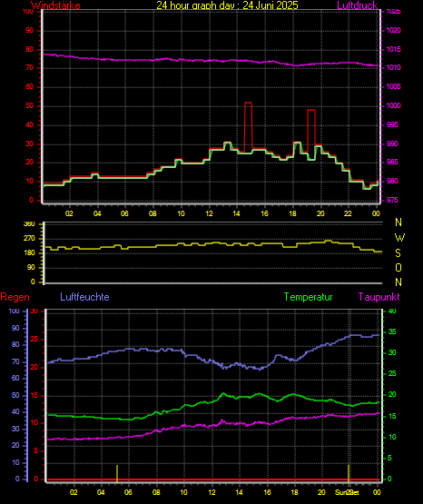The width and height of the screenshot is (423, 504).
Task: Click the blue 10 on the Luftfeuchte axis
Action: coord(15,462)
